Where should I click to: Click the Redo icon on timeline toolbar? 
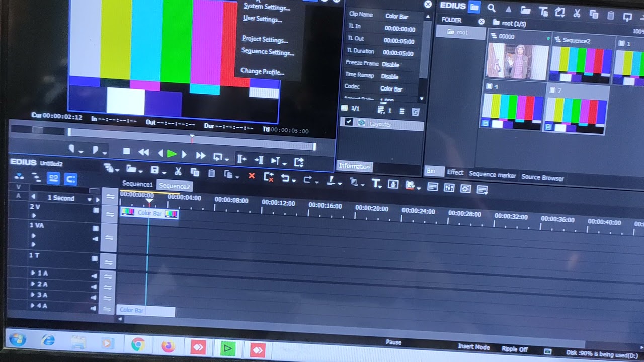click(x=307, y=179)
